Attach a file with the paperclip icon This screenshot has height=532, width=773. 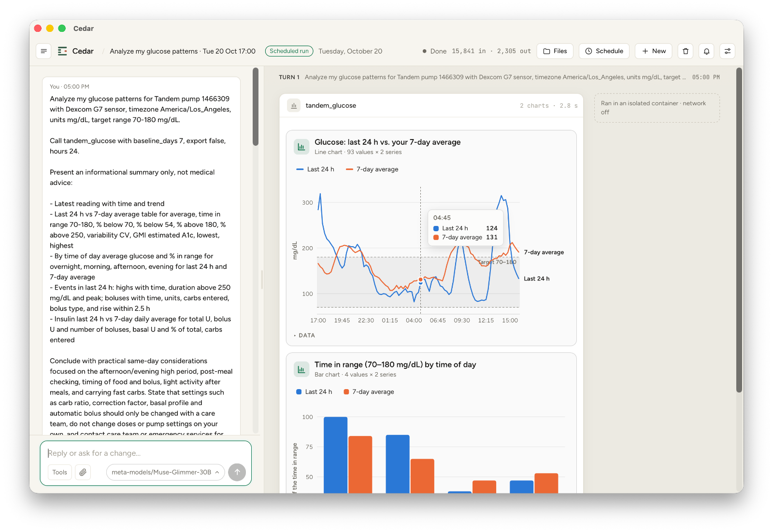[x=83, y=472]
